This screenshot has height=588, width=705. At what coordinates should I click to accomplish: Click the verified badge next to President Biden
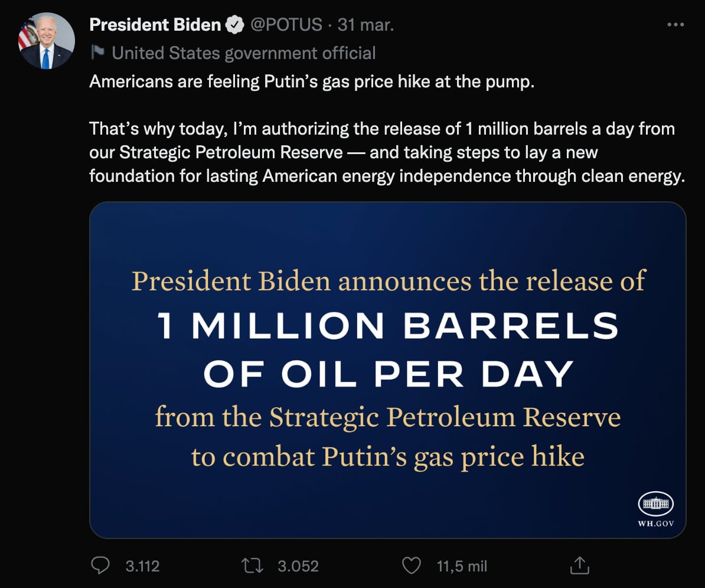tap(236, 25)
